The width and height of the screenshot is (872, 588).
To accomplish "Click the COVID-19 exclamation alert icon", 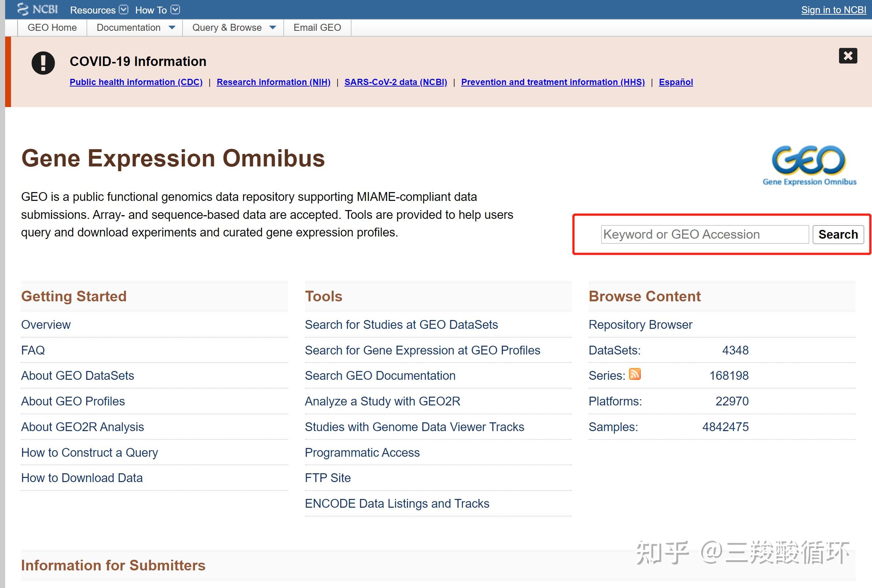I will [x=43, y=63].
